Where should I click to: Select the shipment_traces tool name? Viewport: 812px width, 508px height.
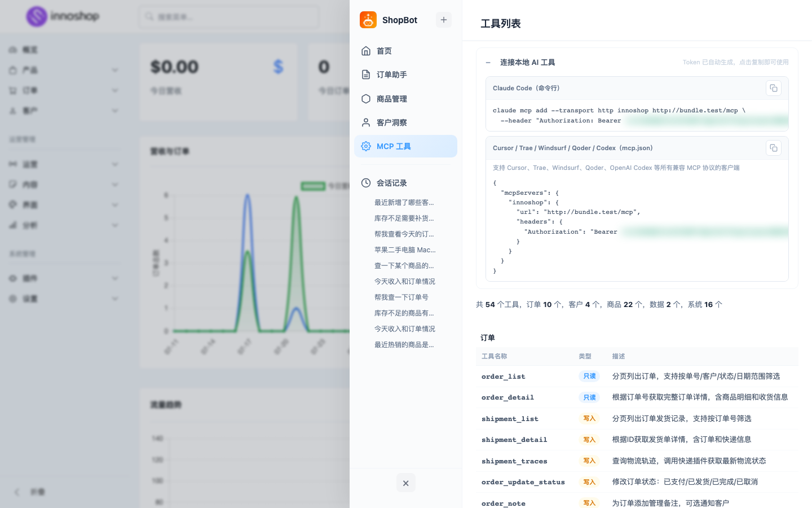[x=514, y=461]
